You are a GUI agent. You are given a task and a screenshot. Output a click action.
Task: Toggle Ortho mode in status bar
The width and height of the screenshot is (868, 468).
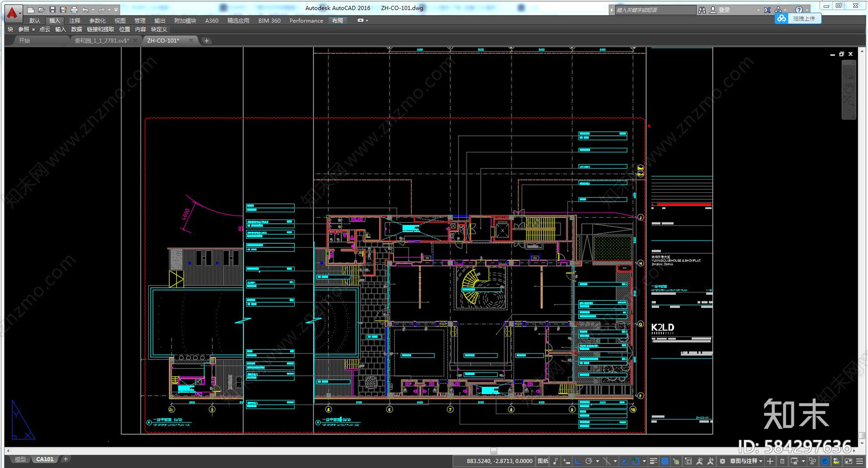(578, 461)
